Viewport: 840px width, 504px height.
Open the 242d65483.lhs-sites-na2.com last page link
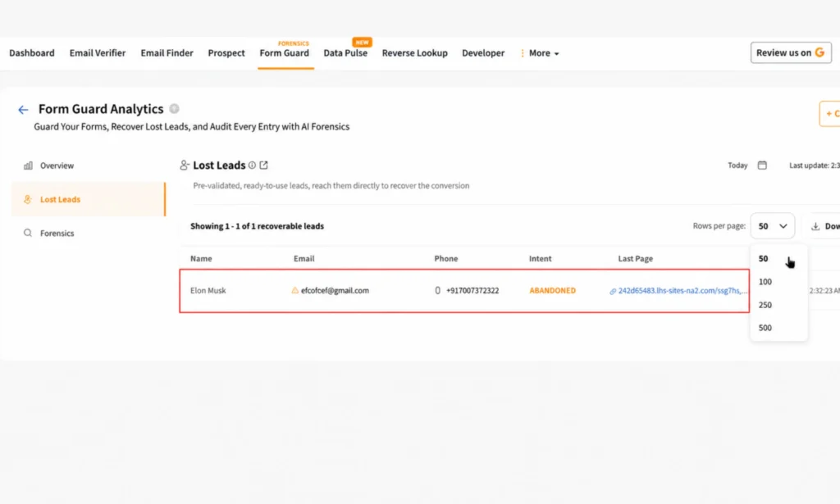pyautogui.click(x=682, y=291)
